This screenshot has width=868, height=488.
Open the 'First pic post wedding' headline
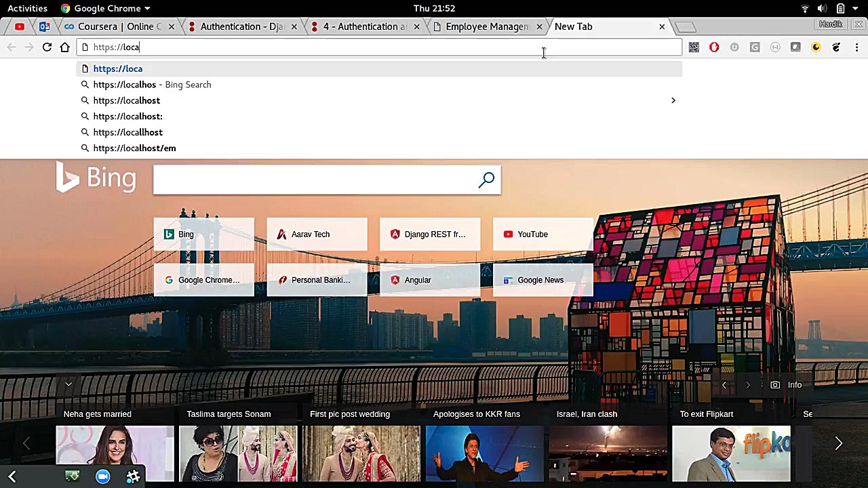[350, 414]
